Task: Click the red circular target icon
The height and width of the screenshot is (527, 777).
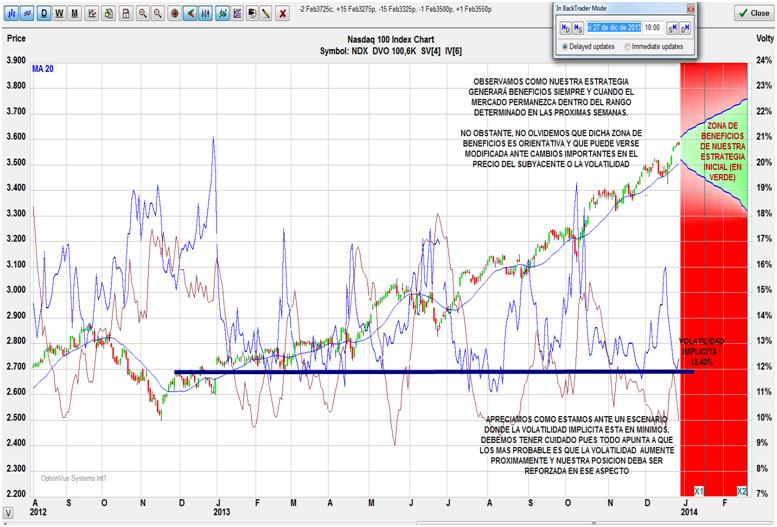Action: pyautogui.click(x=174, y=13)
